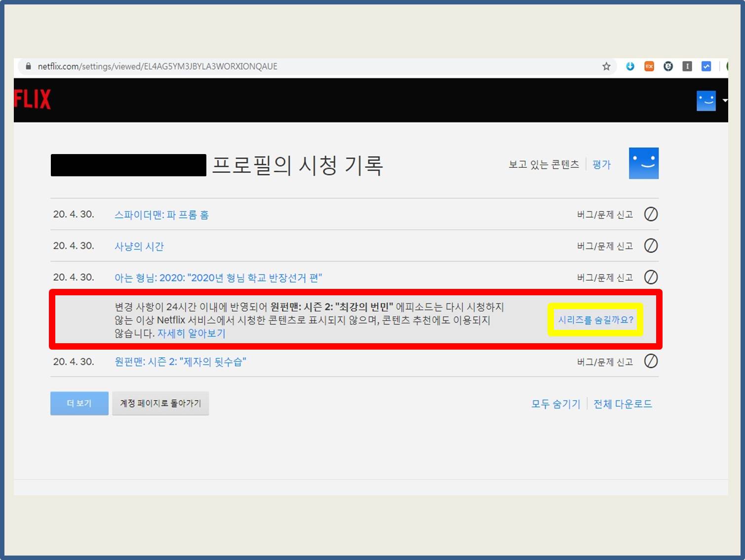Open 아는 형님: 2020 반장선거 편 link
This screenshot has width=745, height=560.
click(218, 278)
